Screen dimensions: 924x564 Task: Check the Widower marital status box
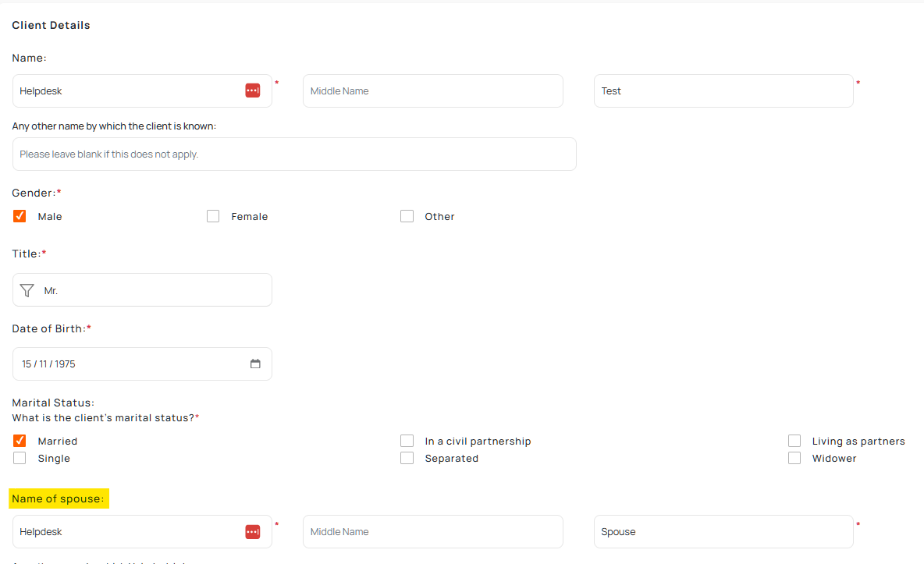[x=794, y=458]
